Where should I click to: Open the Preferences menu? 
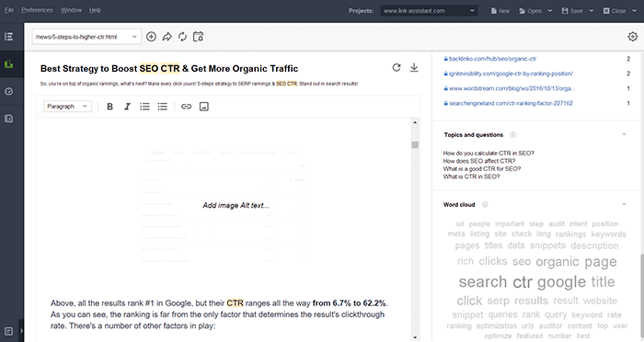point(37,10)
